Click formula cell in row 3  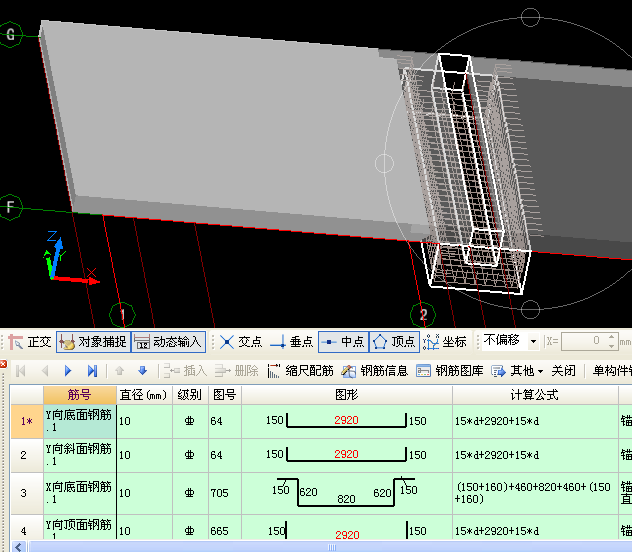[x=535, y=493]
